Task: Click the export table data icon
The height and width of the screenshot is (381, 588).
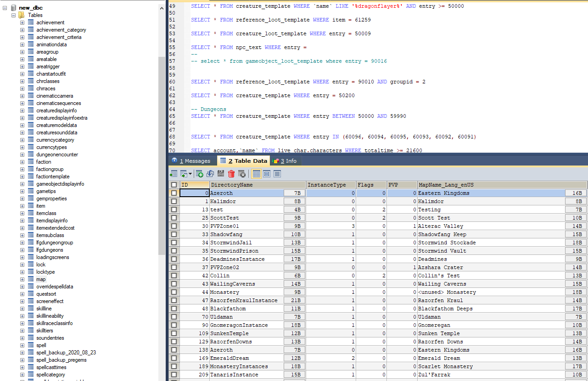Action: tap(174, 174)
